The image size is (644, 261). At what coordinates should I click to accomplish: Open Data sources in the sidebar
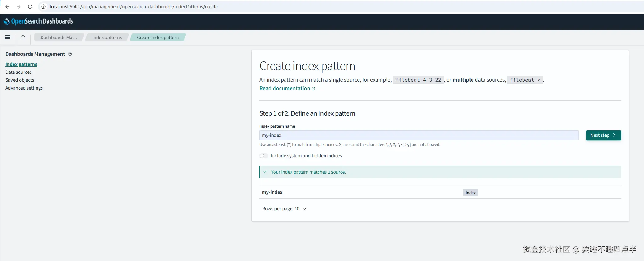[x=19, y=72]
